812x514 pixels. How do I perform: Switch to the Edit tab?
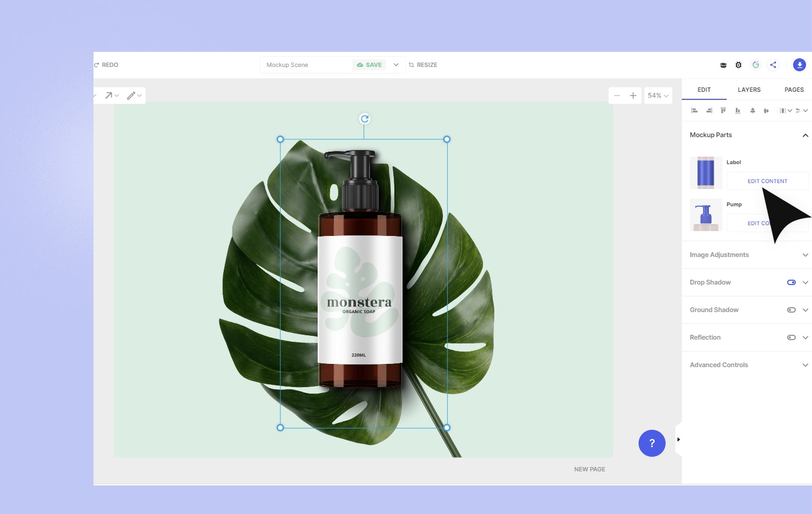pos(704,90)
